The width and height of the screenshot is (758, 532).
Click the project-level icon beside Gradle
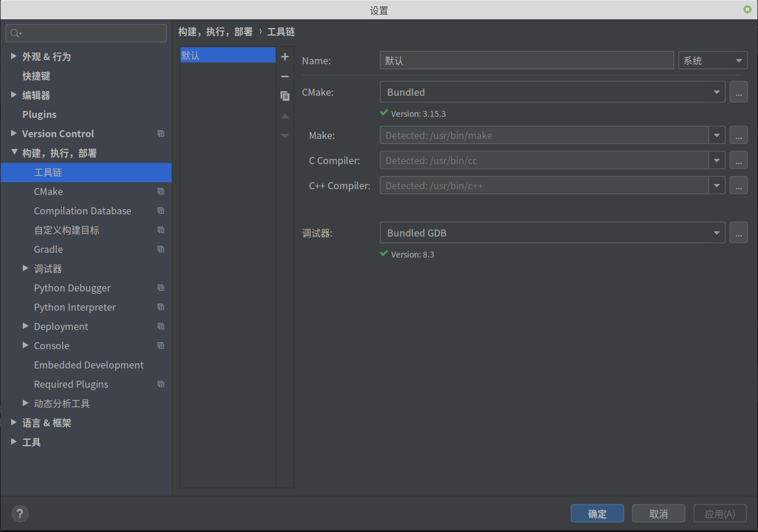(161, 249)
